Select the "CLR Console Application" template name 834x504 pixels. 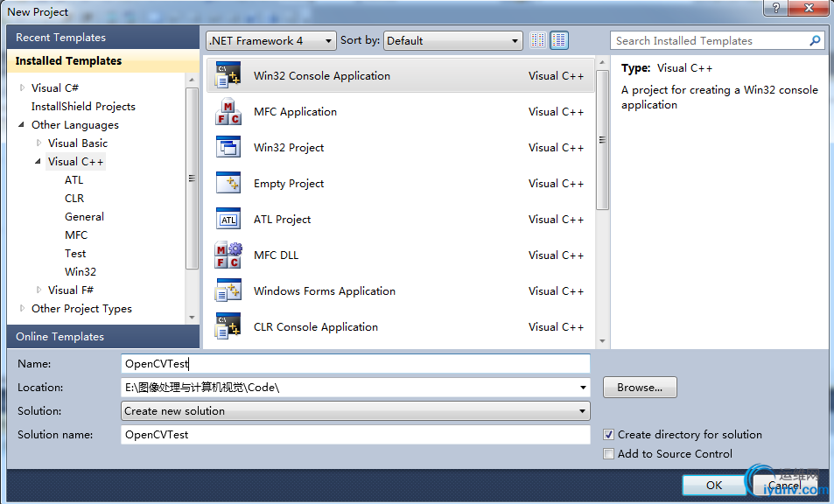pos(316,327)
